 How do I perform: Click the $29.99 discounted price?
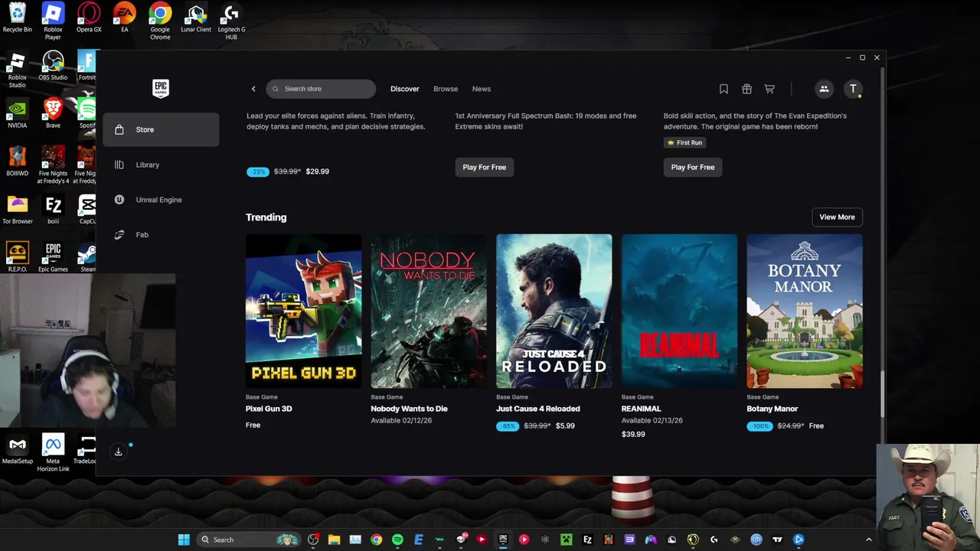[x=317, y=171]
